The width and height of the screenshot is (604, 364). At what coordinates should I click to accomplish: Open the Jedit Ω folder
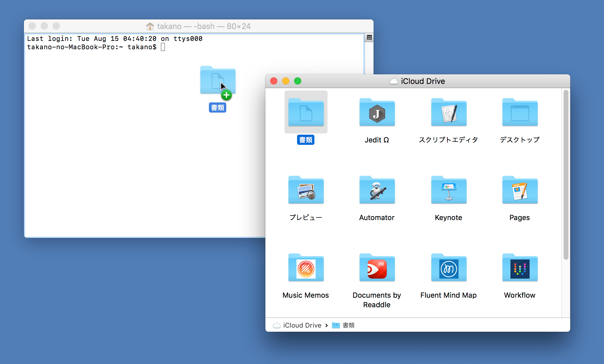pos(377,112)
